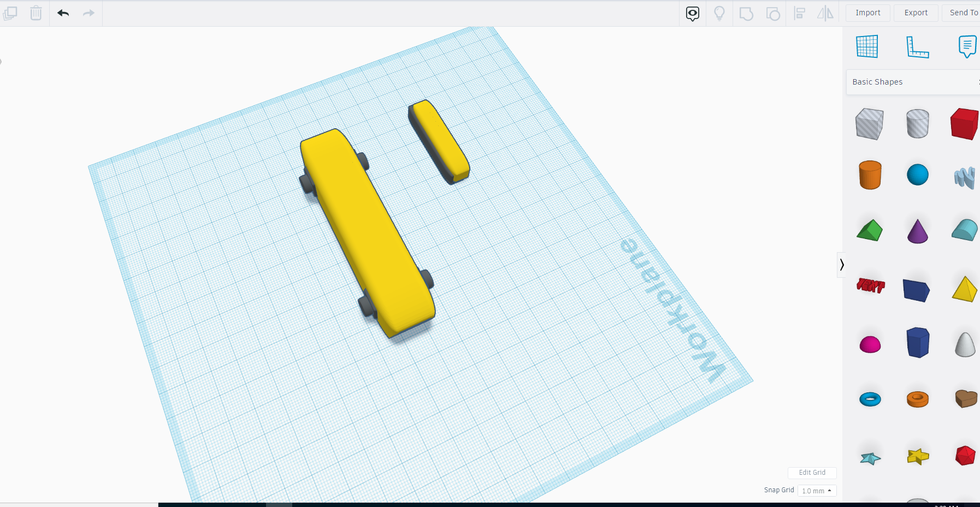
Task: Toggle the show all lightbulb icon
Action: [x=719, y=13]
